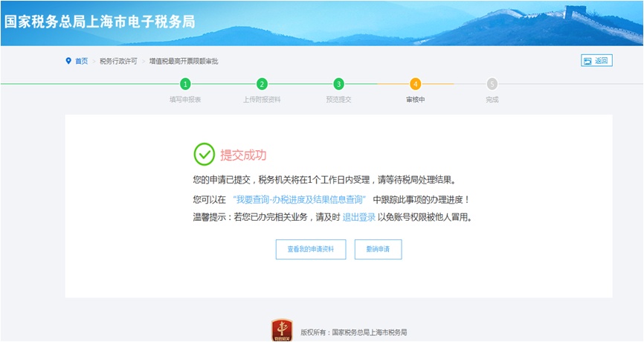Go to 首页 breadcrumb link
Screen dimensions: 644x342
(81, 61)
